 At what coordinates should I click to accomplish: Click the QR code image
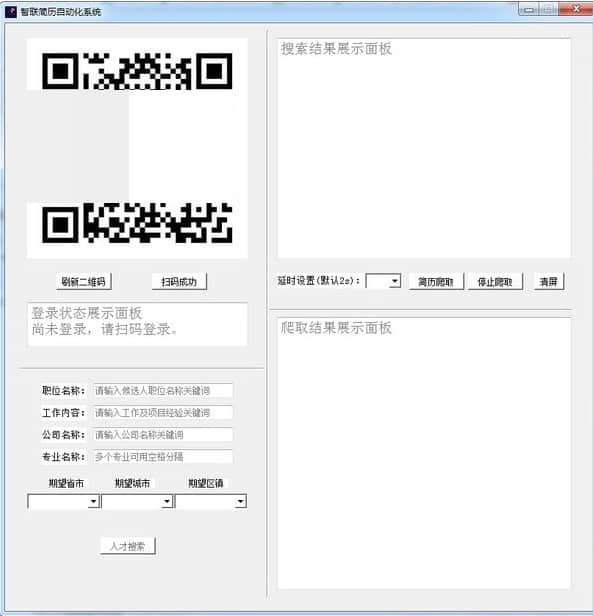137,148
